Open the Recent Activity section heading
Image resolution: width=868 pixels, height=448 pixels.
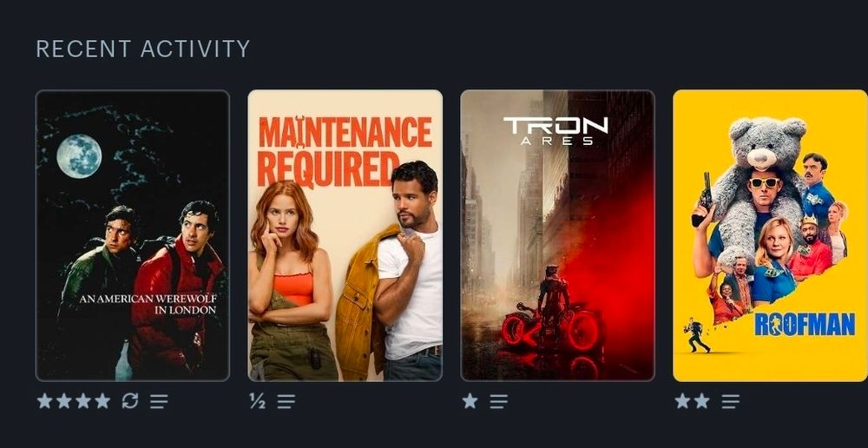click(143, 49)
